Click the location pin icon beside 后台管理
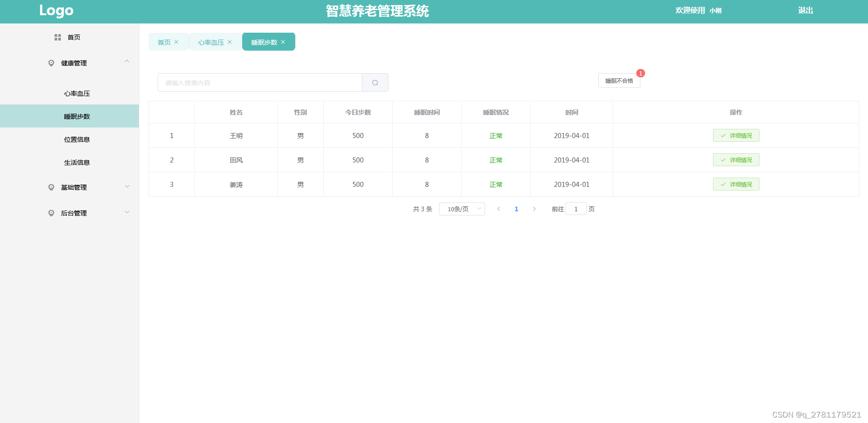The width and height of the screenshot is (868, 423). 51,213
